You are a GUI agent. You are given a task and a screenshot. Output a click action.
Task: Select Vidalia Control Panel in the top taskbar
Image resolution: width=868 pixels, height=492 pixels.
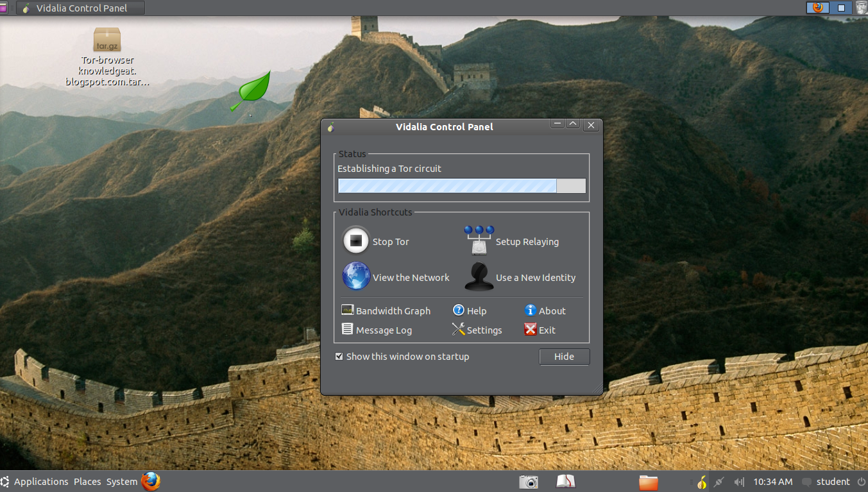80,8
